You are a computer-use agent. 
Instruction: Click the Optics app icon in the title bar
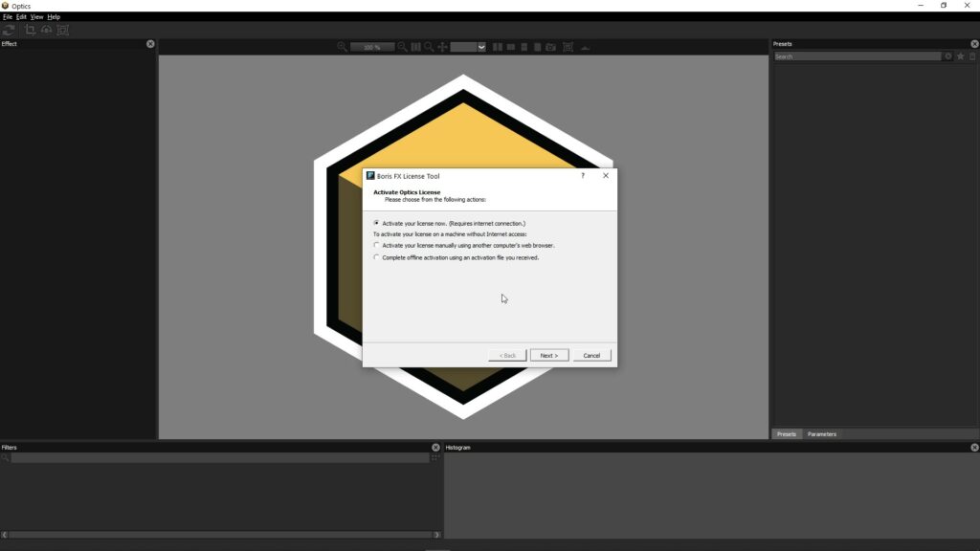click(x=5, y=6)
